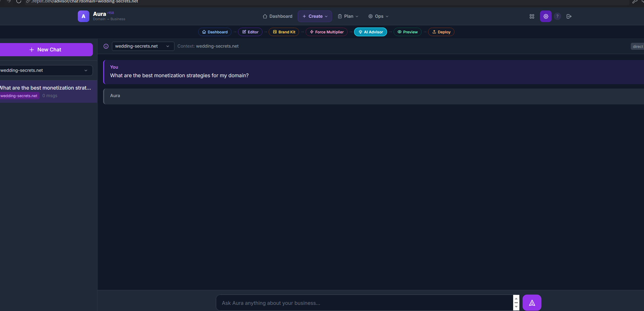This screenshot has height=311, width=644.
Task: Open the help question mark icon
Action: 557,16
